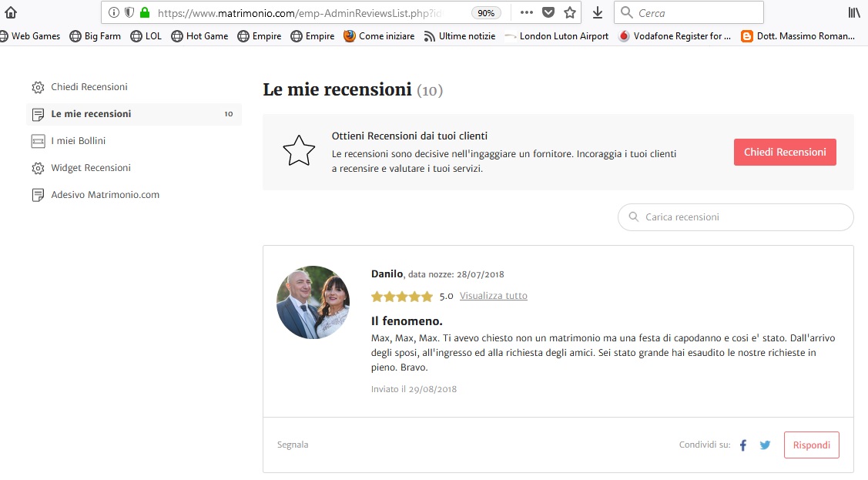Save the page with the Pocket icon
This screenshot has width=868, height=480.
[x=548, y=13]
